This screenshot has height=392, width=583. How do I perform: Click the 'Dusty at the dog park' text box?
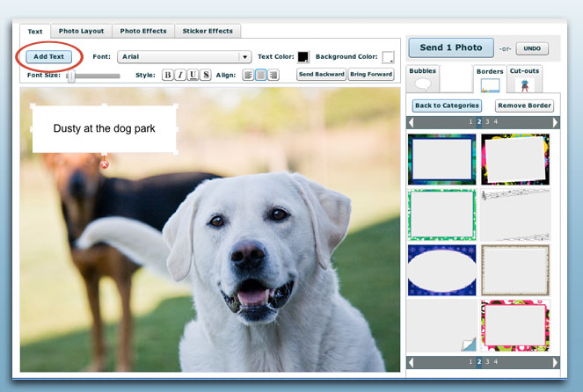[104, 128]
